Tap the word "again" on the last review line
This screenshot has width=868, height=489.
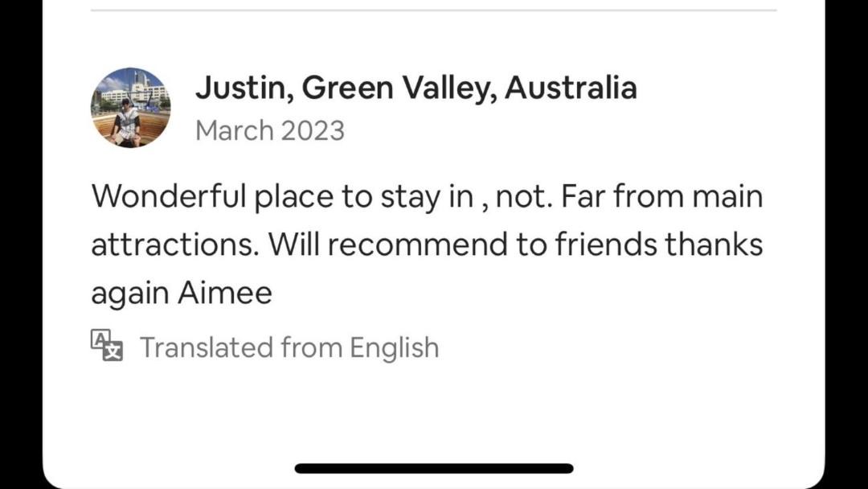click(x=129, y=294)
